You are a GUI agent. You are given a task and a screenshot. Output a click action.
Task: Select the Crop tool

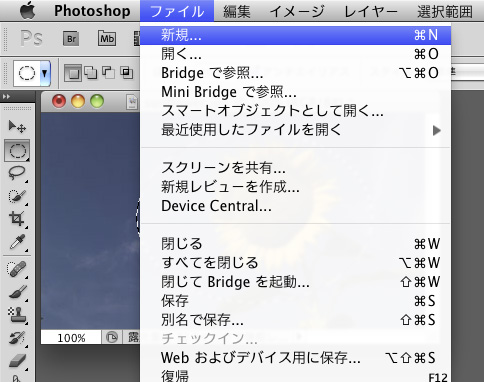click(17, 219)
